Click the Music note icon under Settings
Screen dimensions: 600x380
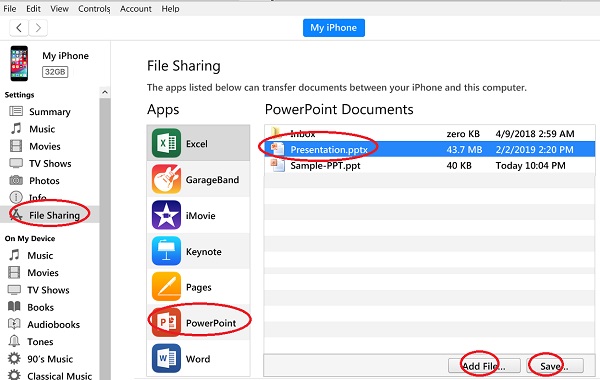point(16,129)
